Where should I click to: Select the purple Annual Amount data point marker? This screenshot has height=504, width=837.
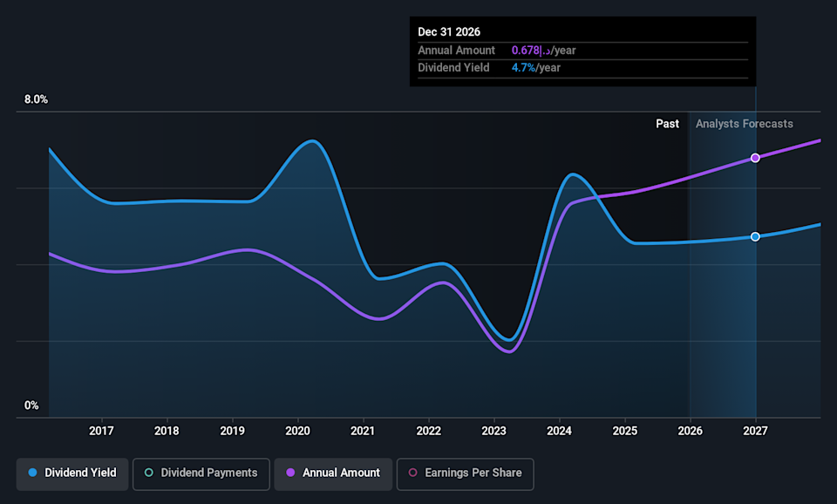(x=755, y=158)
